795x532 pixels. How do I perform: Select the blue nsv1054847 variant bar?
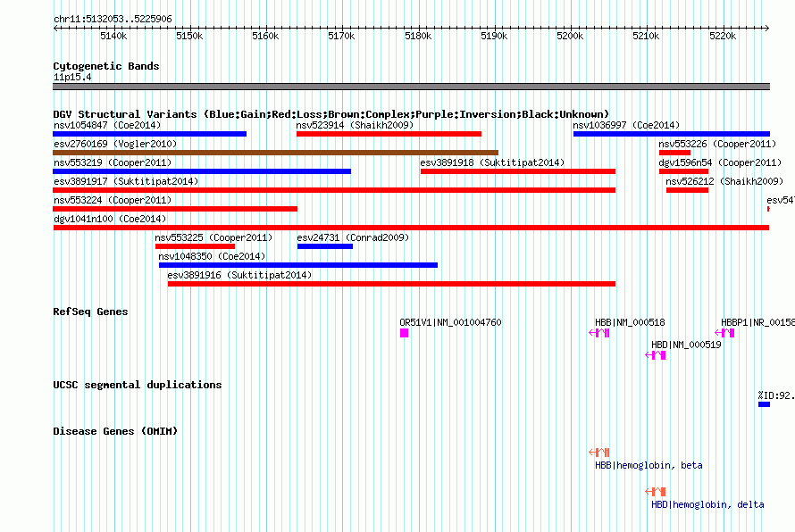pyautogui.click(x=149, y=134)
